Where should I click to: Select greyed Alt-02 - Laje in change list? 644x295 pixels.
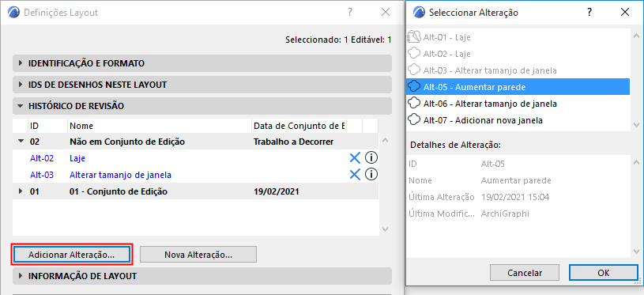(518, 54)
